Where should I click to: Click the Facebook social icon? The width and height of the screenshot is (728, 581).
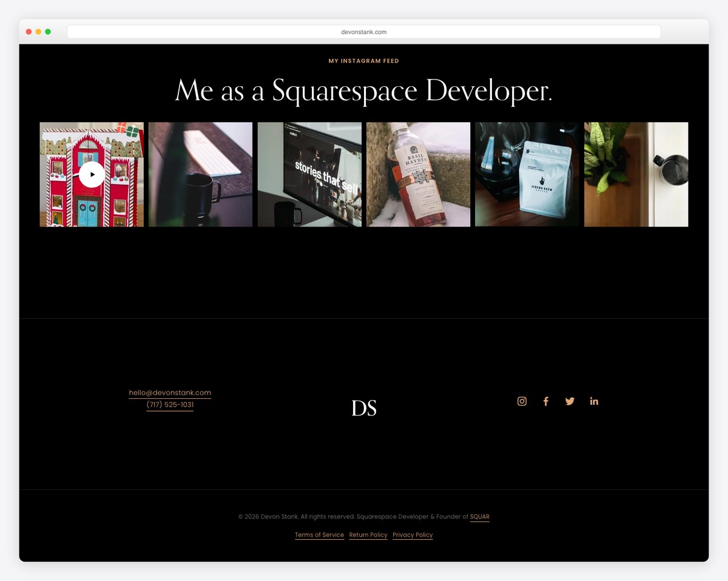tap(545, 401)
